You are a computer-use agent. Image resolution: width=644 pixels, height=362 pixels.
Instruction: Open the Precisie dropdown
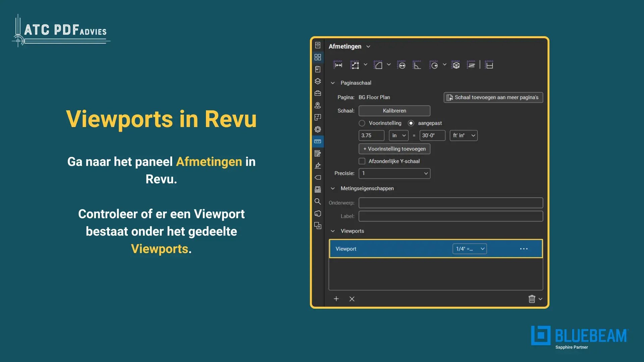coord(394,173)
